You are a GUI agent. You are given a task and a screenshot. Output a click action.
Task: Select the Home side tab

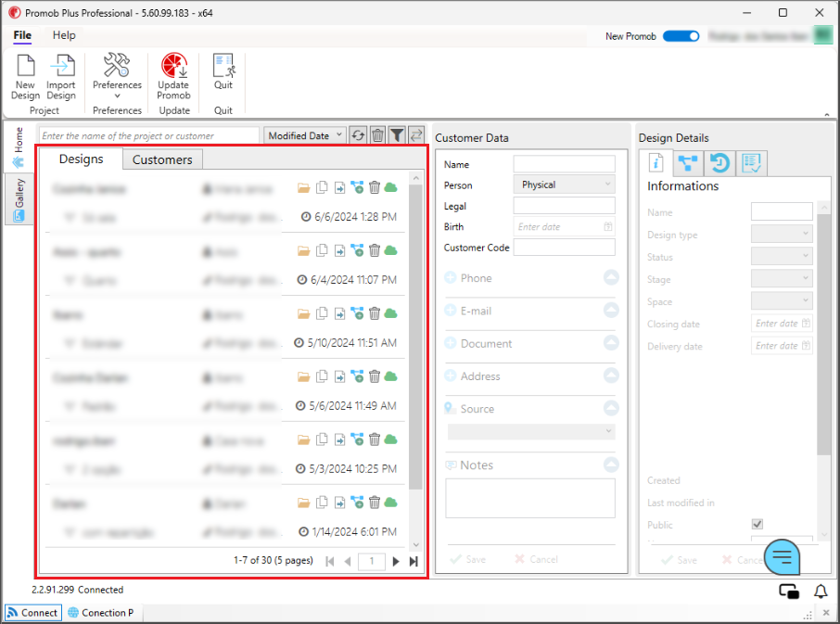(x=19, y=147)
